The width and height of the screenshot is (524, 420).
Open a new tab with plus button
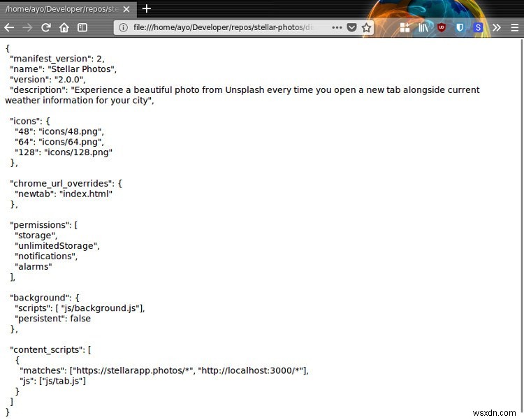(x=147, y=8)
